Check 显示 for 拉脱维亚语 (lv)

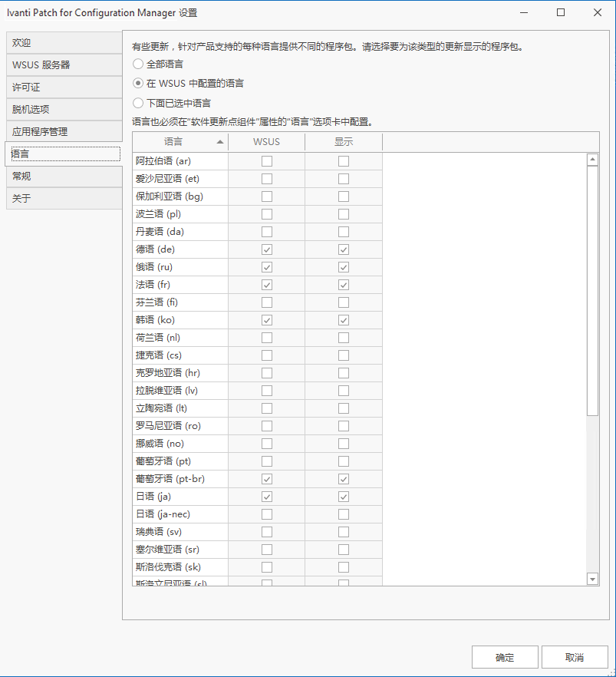[344, 391]
